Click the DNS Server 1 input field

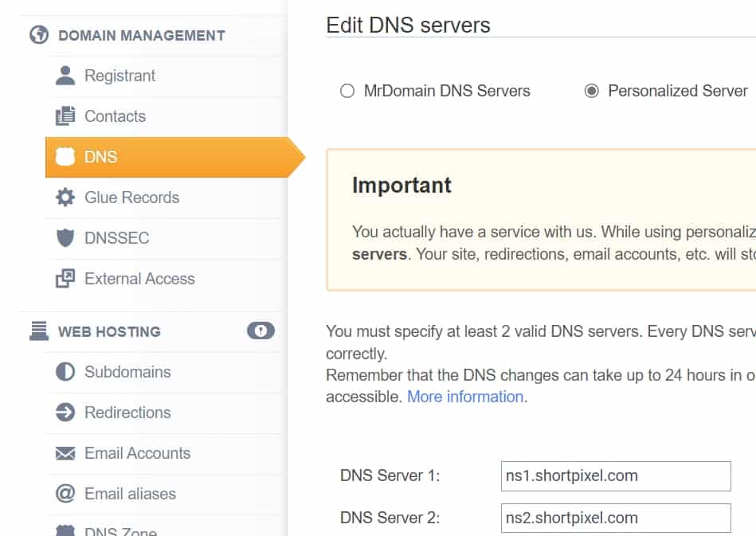pyautogui.click(x=615, y=476)
